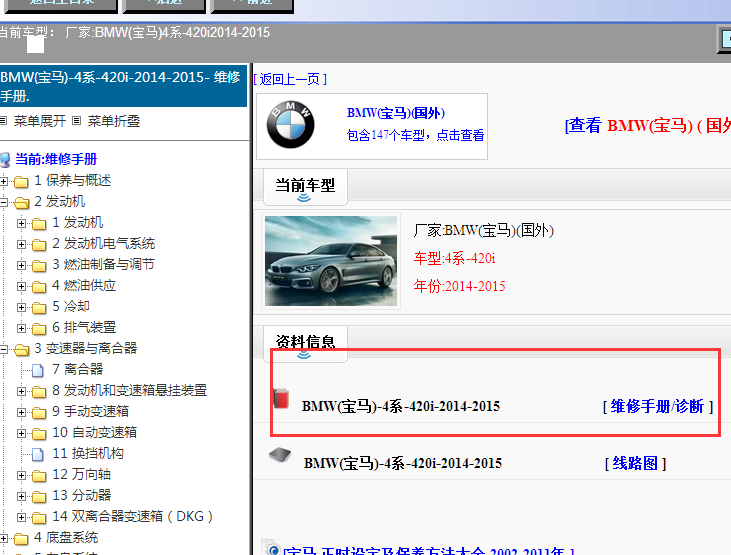The width and height of the screenshot is (731, 555).
Task: Click the BMW(宝马)-4系-420i-2014-2015 维修手册 header
Action: [x=123, y=86]
